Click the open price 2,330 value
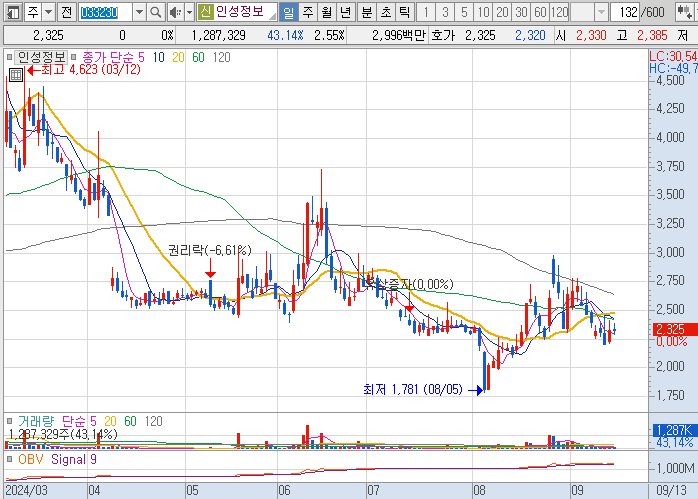The width and height of the screenshot is (698, 499). point(591,35)
